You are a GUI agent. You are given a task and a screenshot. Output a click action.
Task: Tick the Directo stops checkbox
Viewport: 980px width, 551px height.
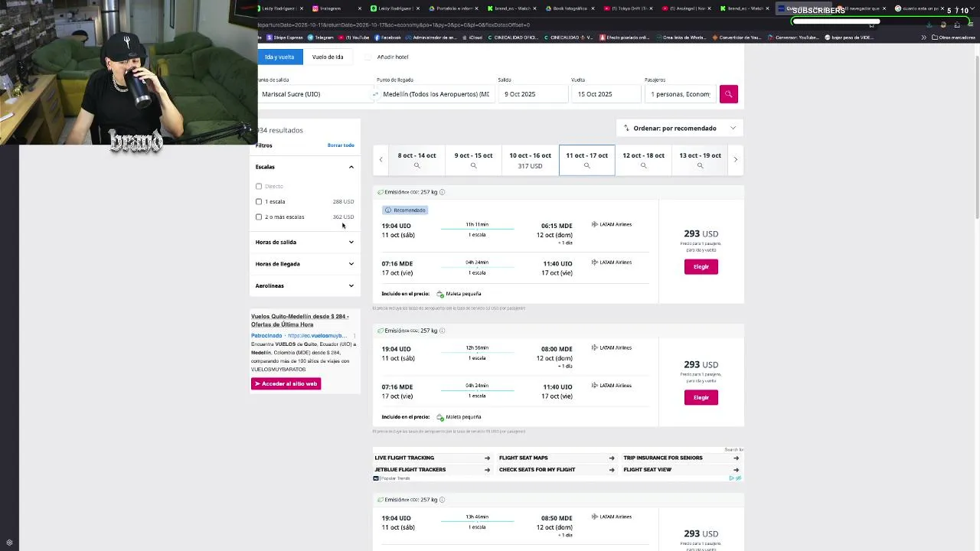click(259, 186)
